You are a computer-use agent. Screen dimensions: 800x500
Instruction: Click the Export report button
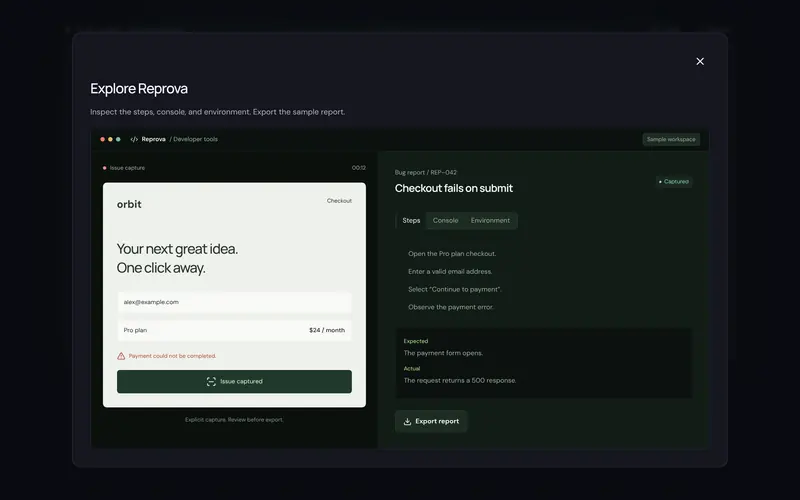[431, 421]
